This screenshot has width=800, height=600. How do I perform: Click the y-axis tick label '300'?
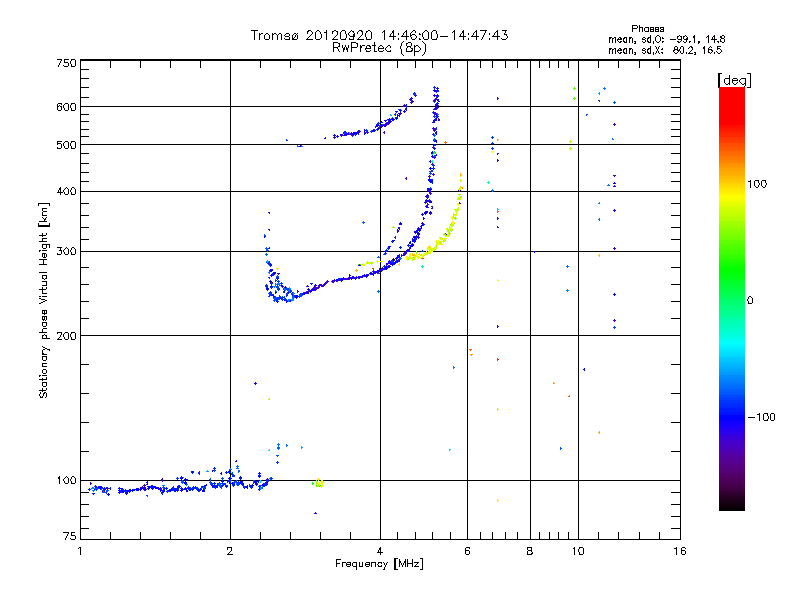(66, 252)
